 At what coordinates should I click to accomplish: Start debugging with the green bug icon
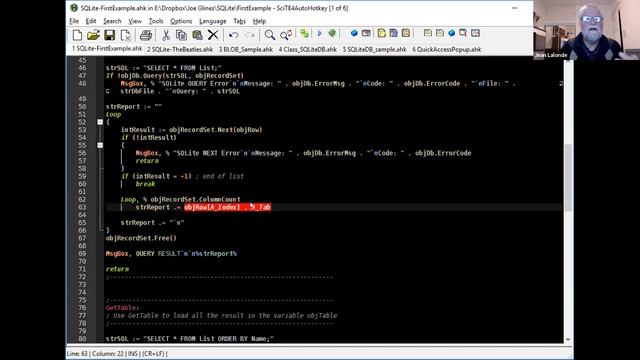(x=332, y=33)
